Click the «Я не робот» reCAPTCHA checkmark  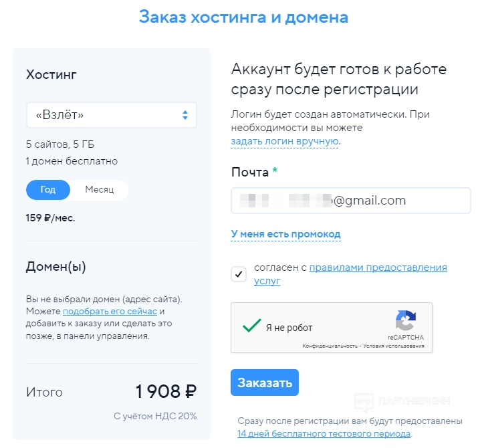pyautogui.click(x=251, y=327)
